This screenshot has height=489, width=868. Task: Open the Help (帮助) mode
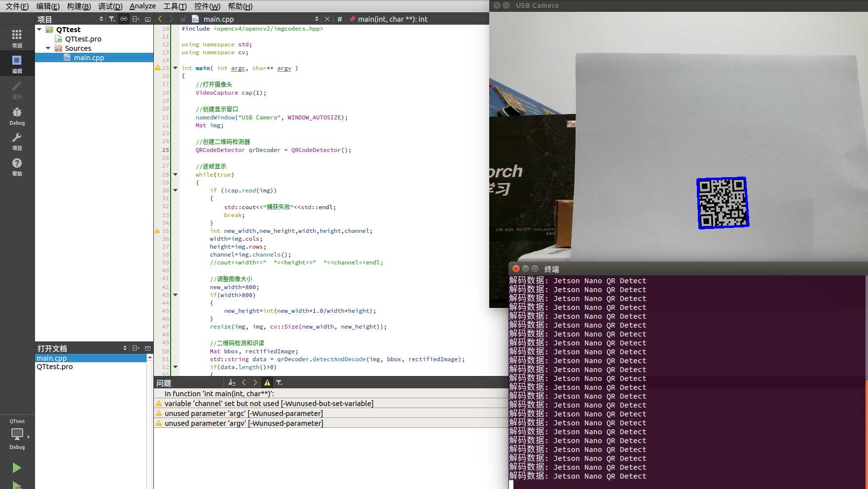coord(17,167)
